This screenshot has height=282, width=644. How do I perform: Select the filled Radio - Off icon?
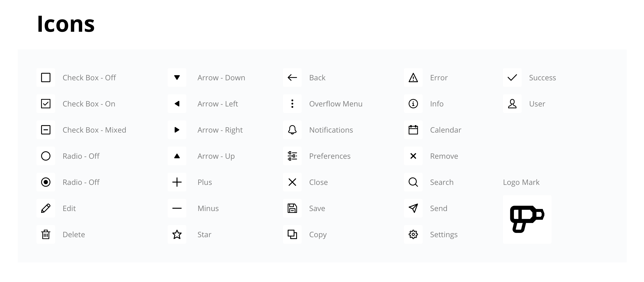point(46,182)
